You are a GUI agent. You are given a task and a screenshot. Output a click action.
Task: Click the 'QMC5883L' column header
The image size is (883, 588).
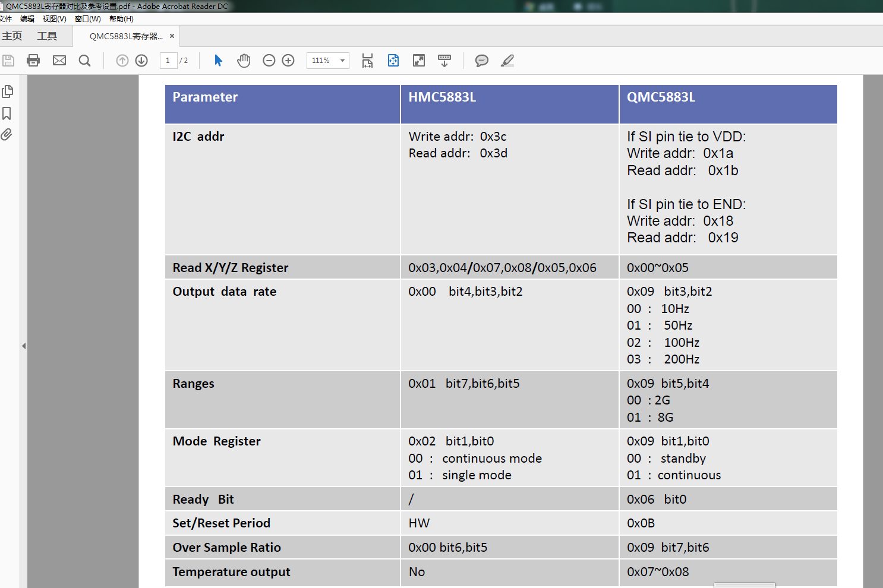(x=661, y=97)
